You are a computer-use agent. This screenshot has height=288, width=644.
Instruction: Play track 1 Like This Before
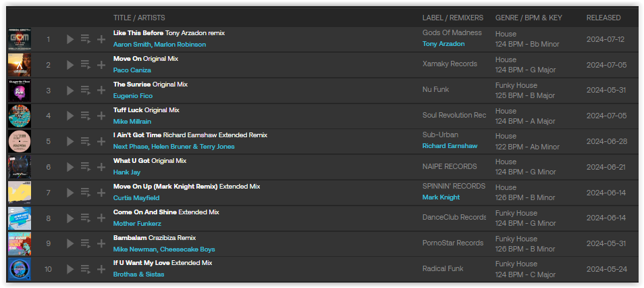click(x=70, y=39)
